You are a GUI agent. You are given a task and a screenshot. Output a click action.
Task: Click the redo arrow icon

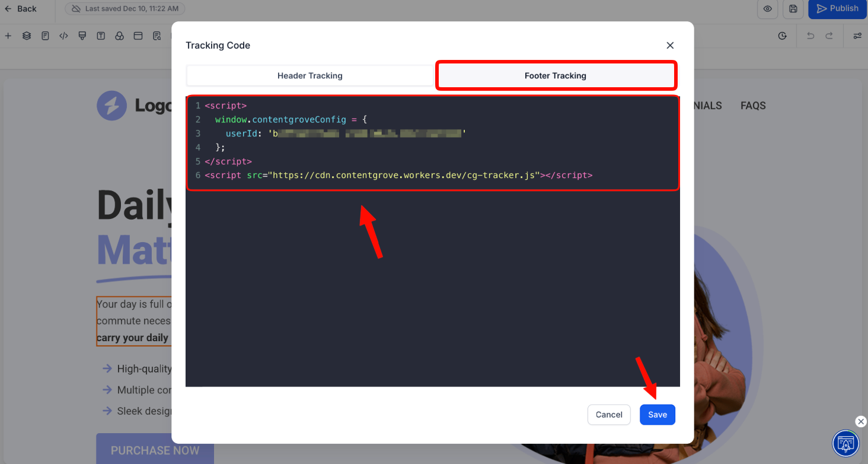pos(829,36)
